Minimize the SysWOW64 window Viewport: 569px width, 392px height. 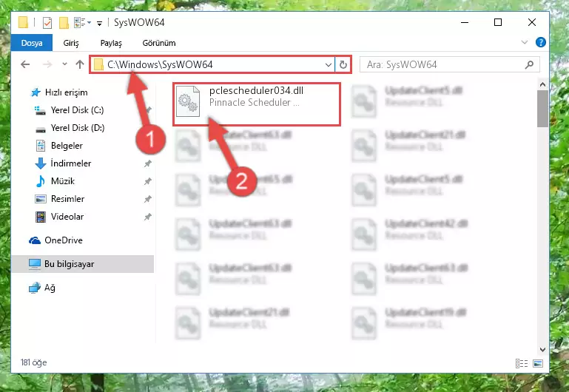(x=465, y=22)
